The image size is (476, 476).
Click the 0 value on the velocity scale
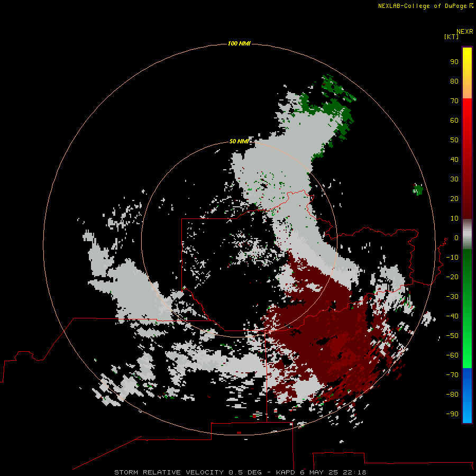[x=456, y=238]
